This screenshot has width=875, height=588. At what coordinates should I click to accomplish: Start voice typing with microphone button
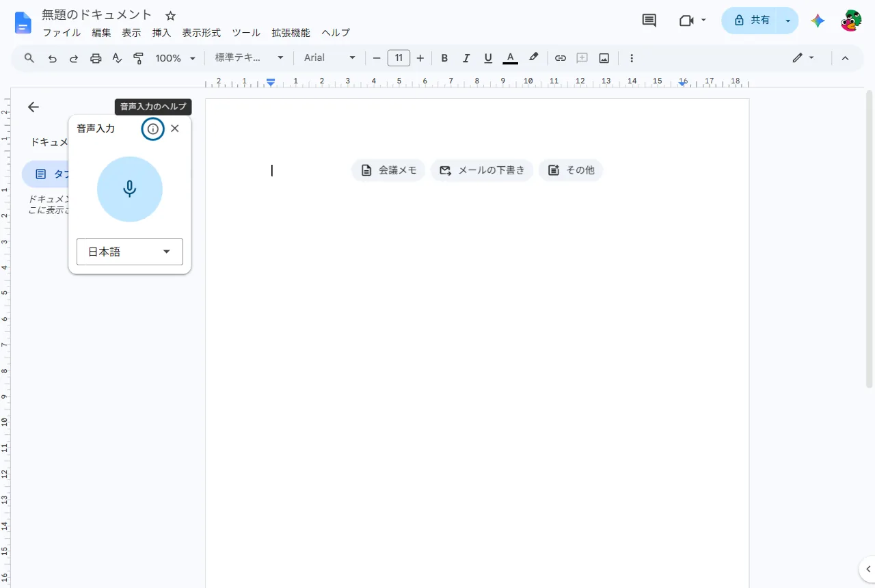click(x=130, y=189)
